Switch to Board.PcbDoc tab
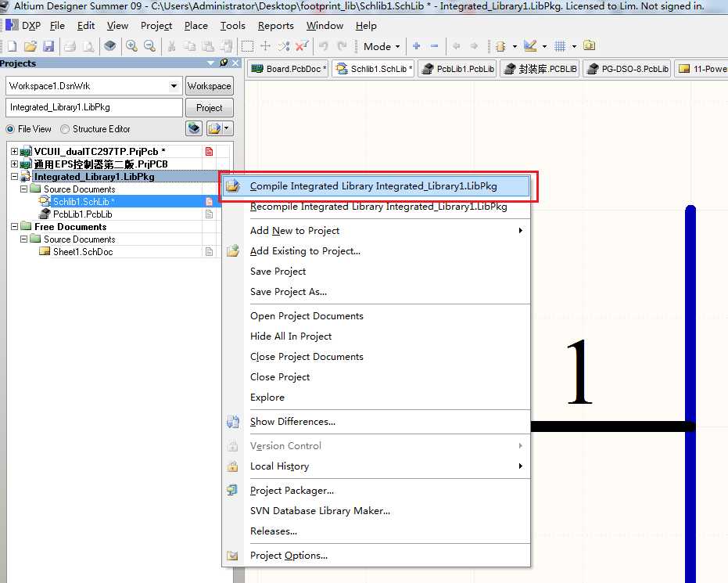The height and width of the screenshot is (583, 728). tap(288, 69)
